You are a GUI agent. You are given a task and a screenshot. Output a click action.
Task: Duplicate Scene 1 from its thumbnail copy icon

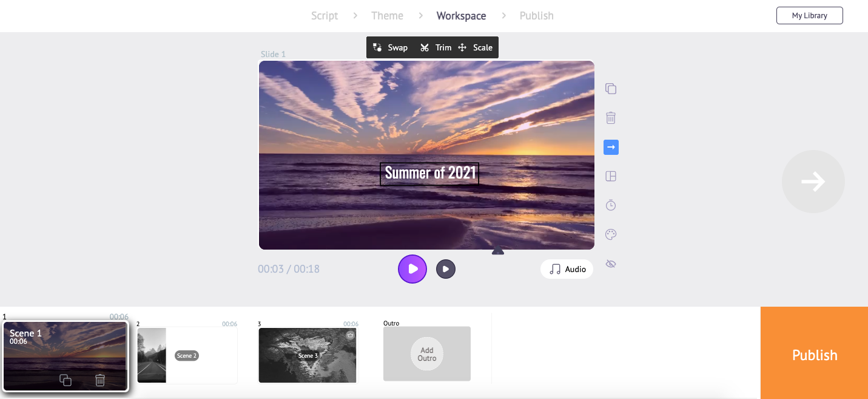pos(66,380)
